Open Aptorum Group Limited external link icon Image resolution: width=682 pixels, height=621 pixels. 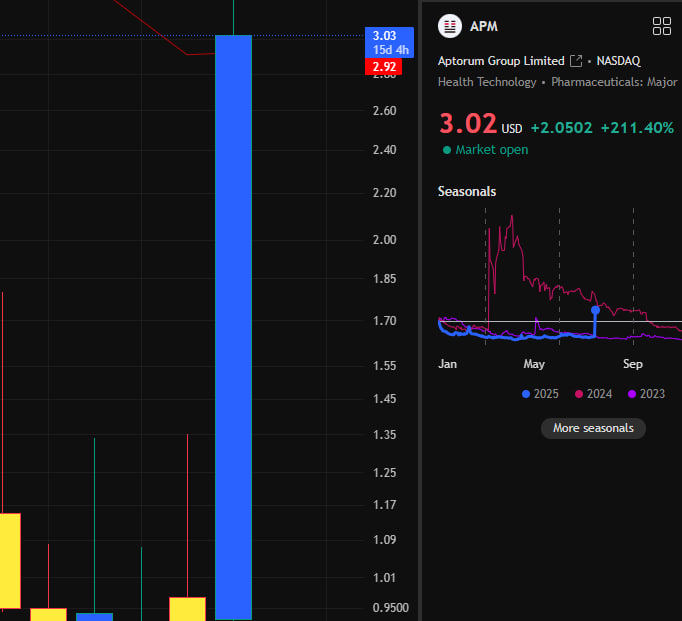click(x=576, y=61)
